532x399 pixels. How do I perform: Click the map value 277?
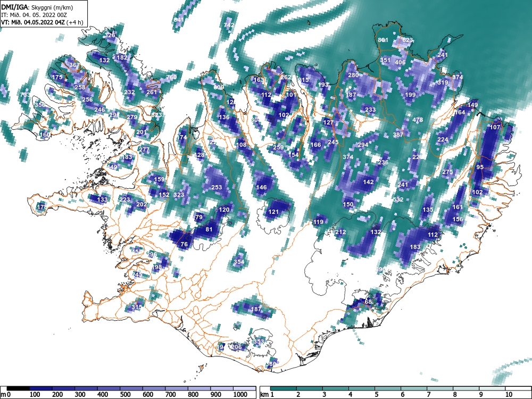(x=144, y=149)
